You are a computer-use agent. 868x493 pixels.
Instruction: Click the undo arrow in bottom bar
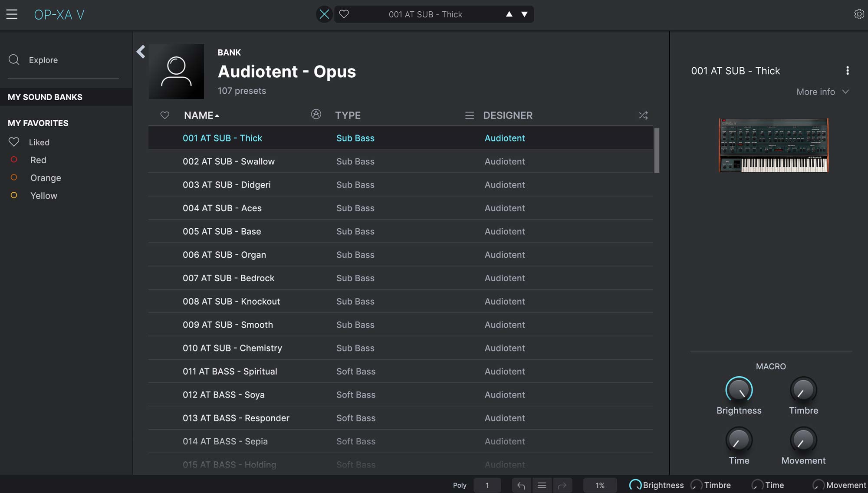521,485
